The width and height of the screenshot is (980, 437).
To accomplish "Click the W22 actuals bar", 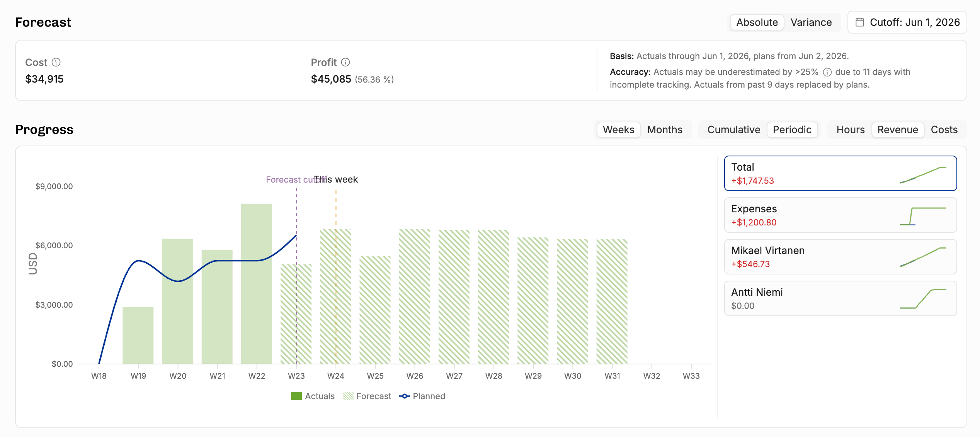I will tap(256, 284).
